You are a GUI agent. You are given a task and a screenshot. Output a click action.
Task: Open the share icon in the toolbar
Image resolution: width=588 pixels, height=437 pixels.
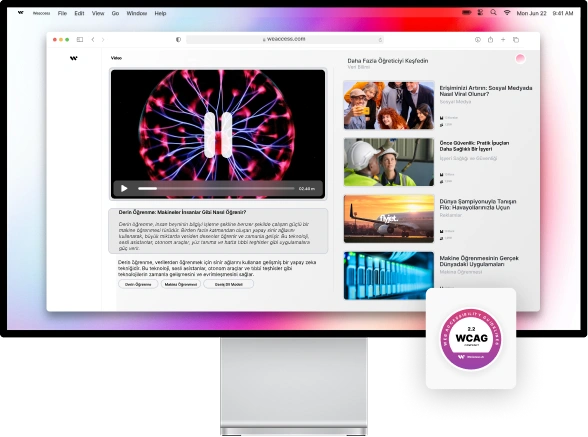[490, 39]
